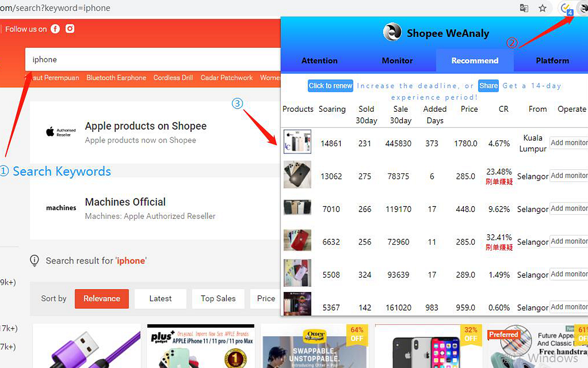Click into the Shopee search box containing iphone
Screen dimensions: 588x368
[x=153, y=59]
